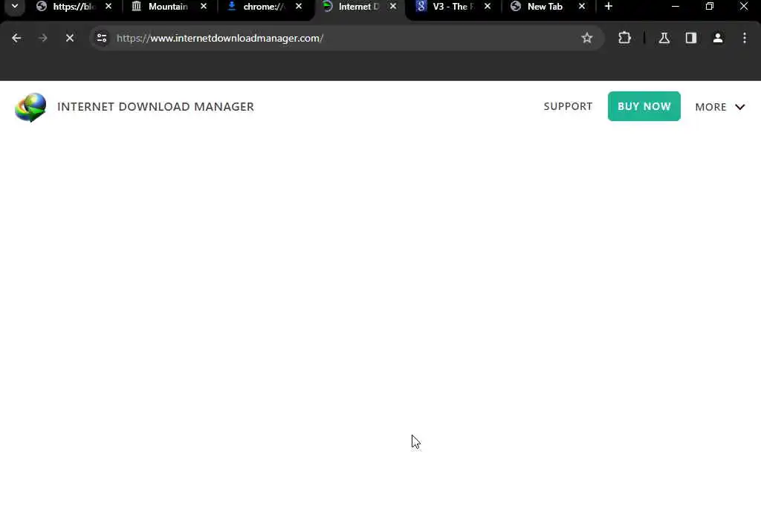Click the BUY NOW button
This screenshot has width=761, height=532.
[644, 106]
